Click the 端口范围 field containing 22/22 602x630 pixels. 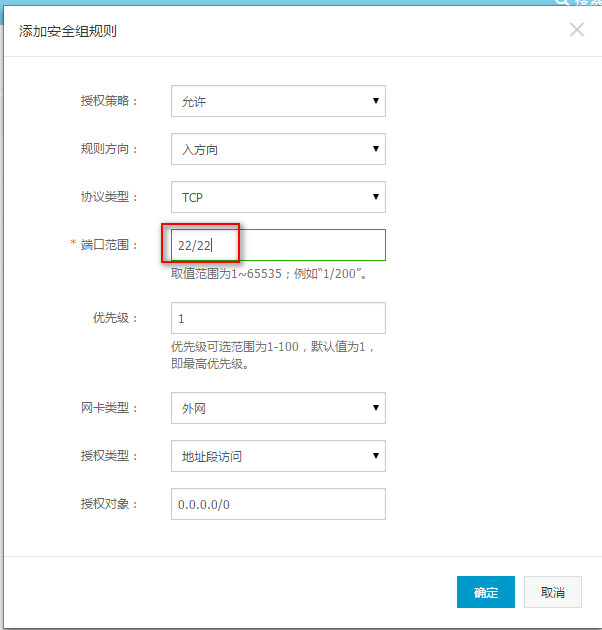[x=278, y=245]
